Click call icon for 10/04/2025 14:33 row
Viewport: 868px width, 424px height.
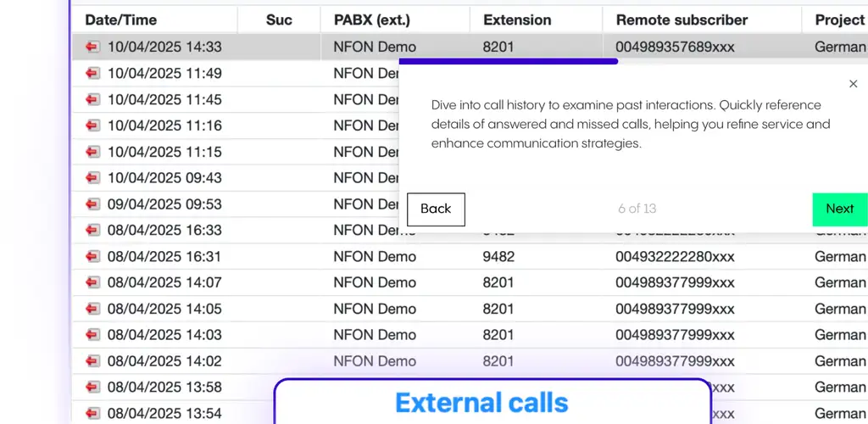pyautogui.click(x=92, y=47)
